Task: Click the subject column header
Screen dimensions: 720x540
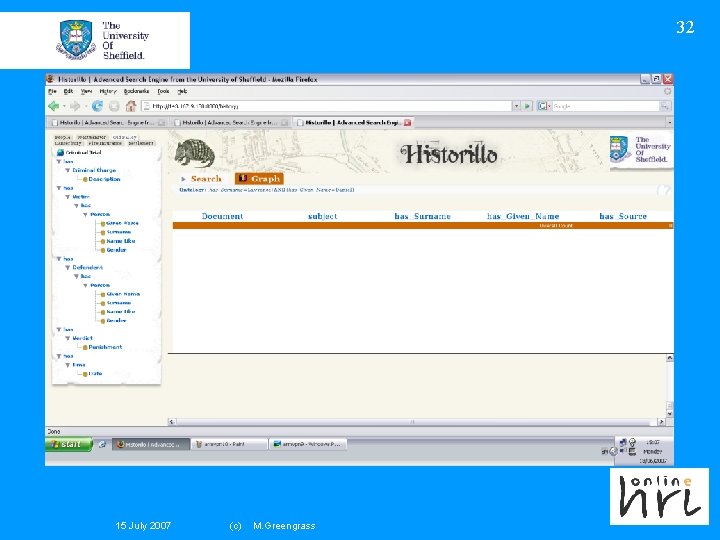Action: pos(322,216)
